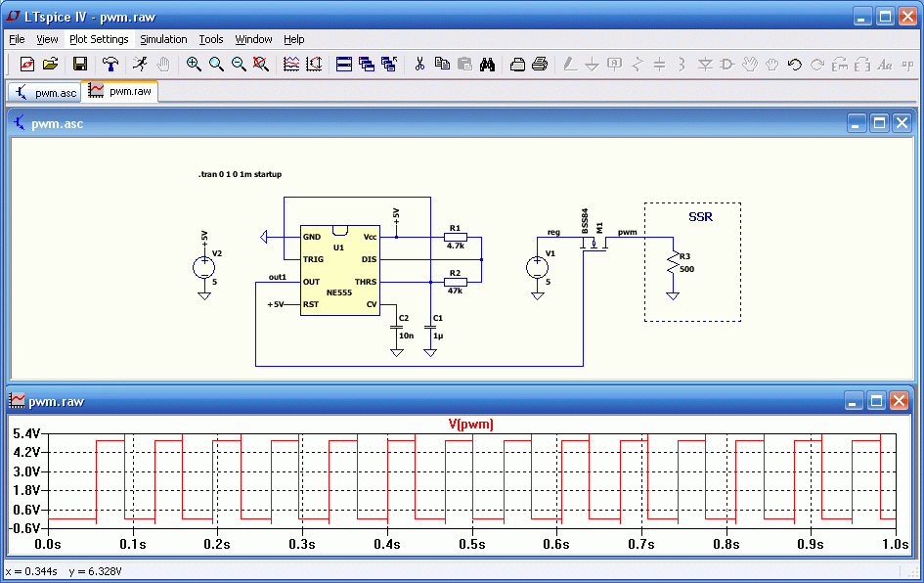Select the Drag closed-hand tool
Image resolution: width=924 pixels, height=583 pixels.
click(x=772, y=64)
